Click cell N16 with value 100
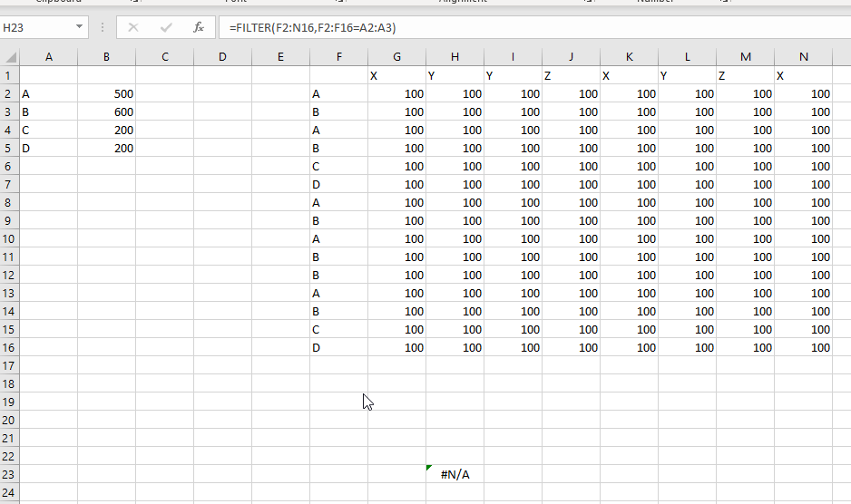This screenshot has width=851, height=504. [804, 347]
